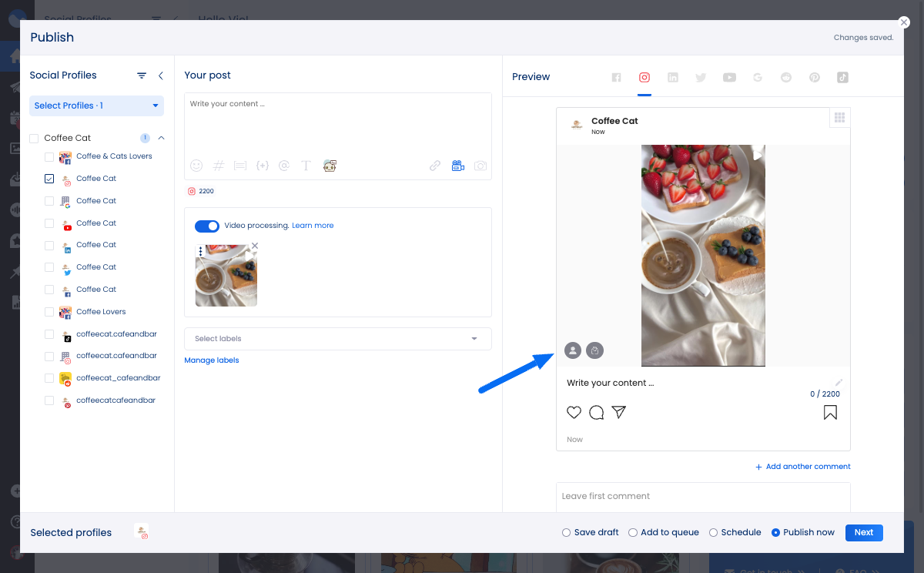The width and height of the screenshot is (924, 573).
Task: Remove the uploaded video thumbnail
Action: coord(255,246)
